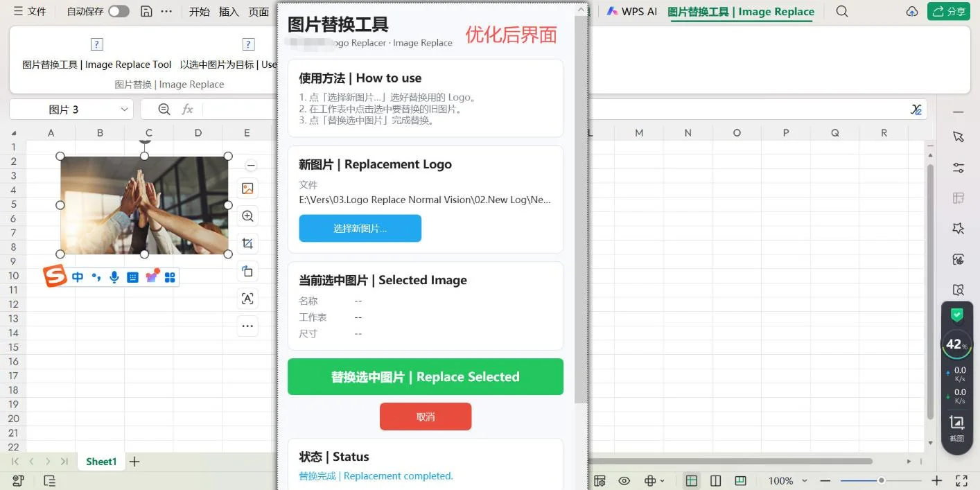Click the zoom in plus button

pyautogui.click(x=937, y=481)
